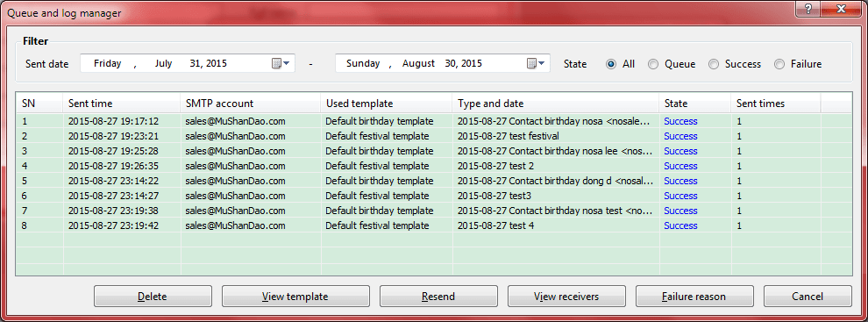
Task: Select the row sent at 2015-08-27 23:14:22
Action: coord(435,181)
